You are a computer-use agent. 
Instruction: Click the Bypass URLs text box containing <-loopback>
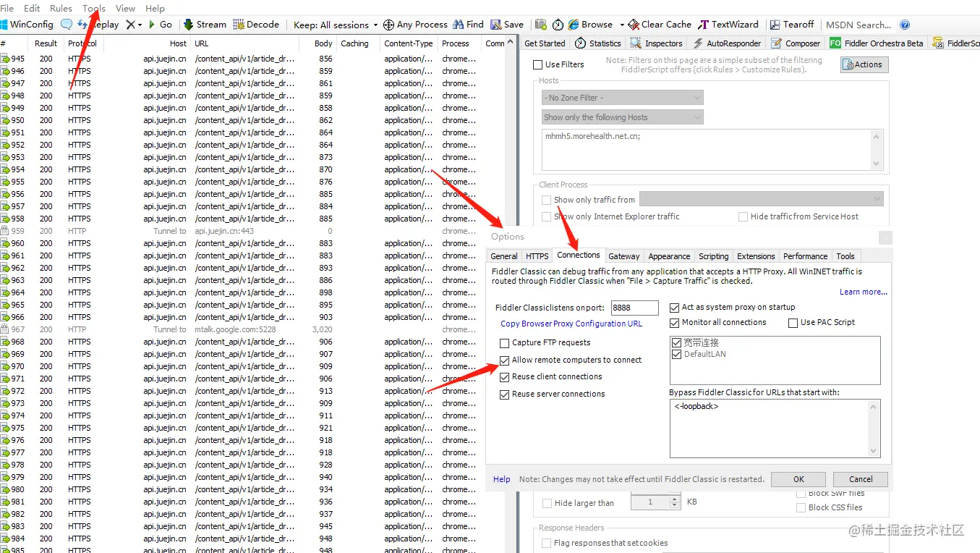[775, 429]
